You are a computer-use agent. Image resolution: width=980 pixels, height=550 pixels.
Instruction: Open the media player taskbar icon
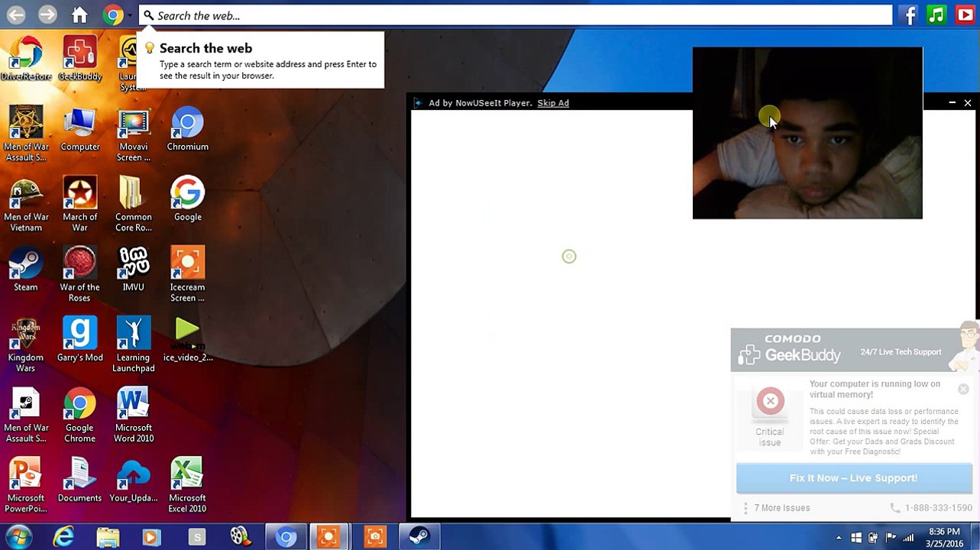[x=151, y=538]
